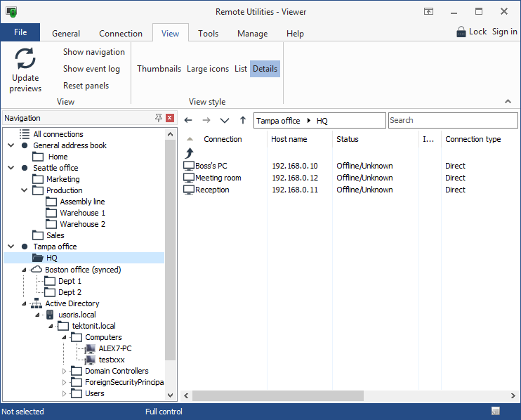Collapse the Production folder node
This screenshot has height=420, width=521.
(x=25, y=190)
